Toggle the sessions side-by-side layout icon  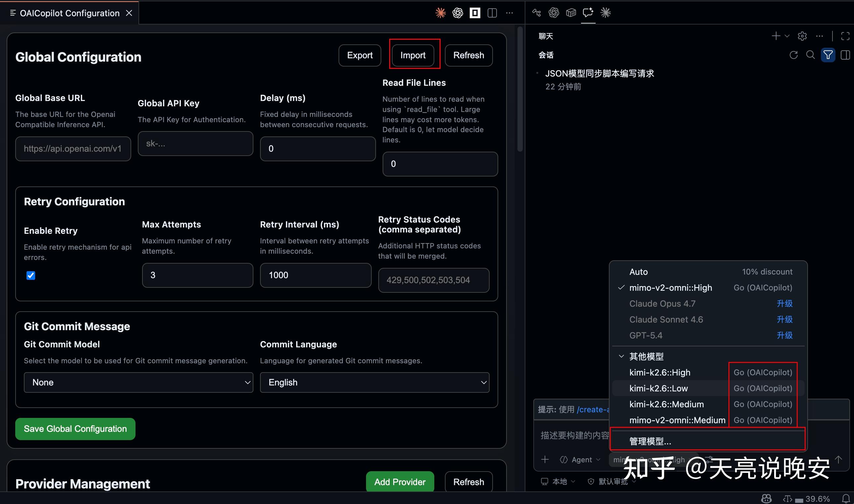tap(845, 55)
